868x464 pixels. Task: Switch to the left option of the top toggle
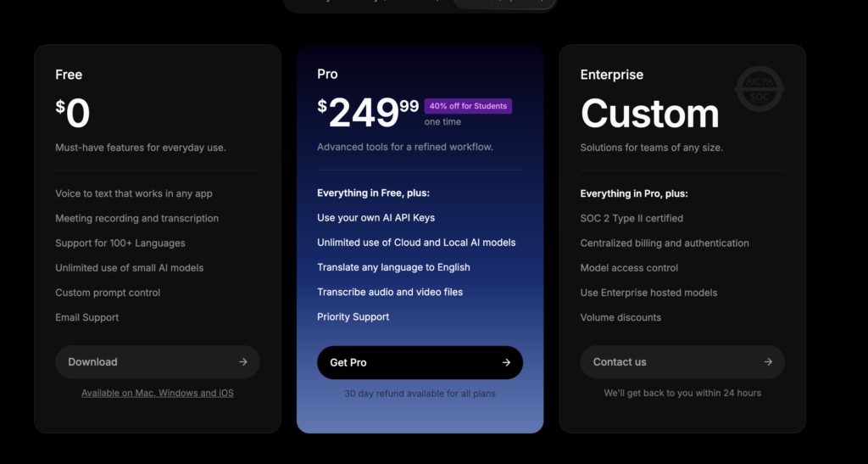pyautogui.click(x=368, y=3)
